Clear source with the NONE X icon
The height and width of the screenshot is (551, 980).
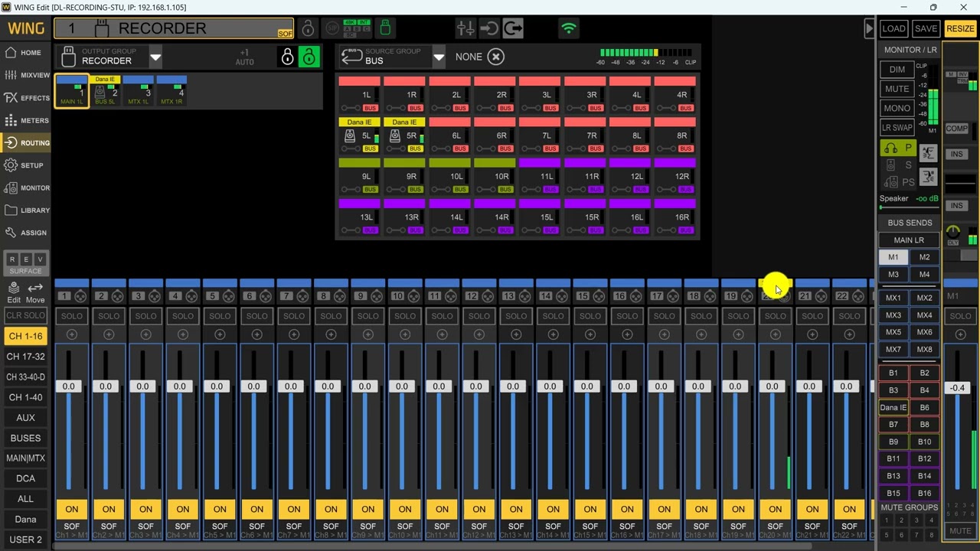tap(496, 57)
